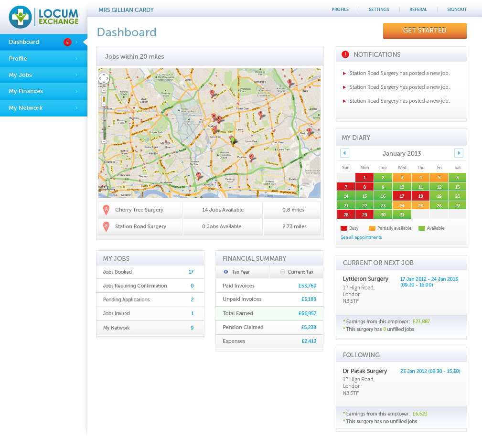This screenshot has height=448, width=482.
Task: Click the Locum Exchange logo
Action: (43, 17)
